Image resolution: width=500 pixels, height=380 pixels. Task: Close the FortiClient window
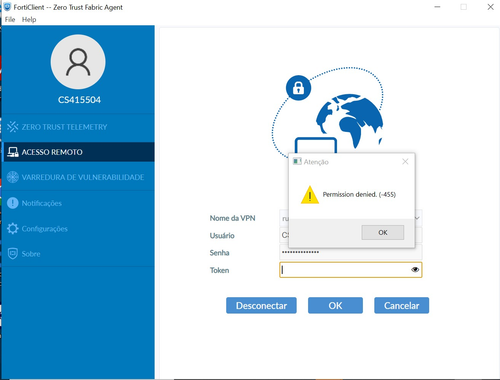[x=490, y=7]
